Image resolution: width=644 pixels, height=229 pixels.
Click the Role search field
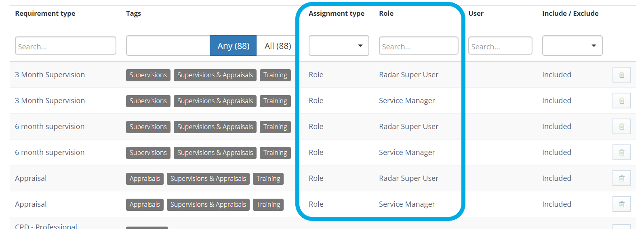point(419,46)
